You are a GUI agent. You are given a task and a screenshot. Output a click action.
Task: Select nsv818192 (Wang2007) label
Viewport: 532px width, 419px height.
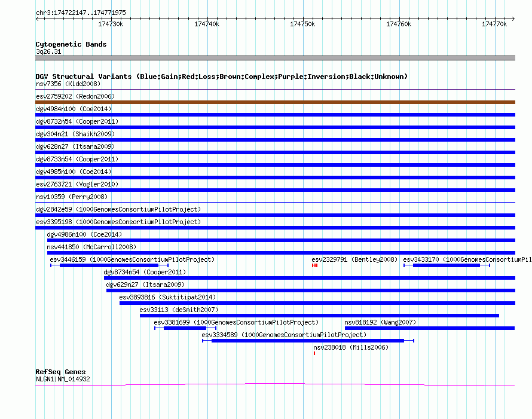coord(380,322)
